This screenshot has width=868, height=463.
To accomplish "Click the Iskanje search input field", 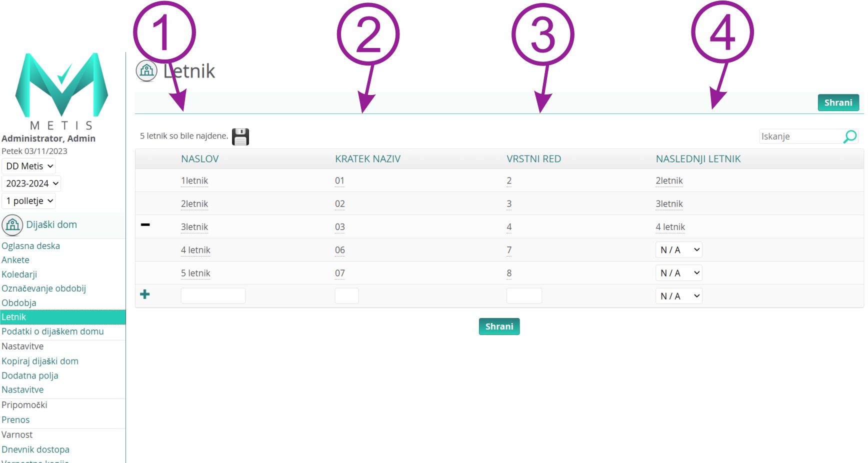I will click(800, 136).
